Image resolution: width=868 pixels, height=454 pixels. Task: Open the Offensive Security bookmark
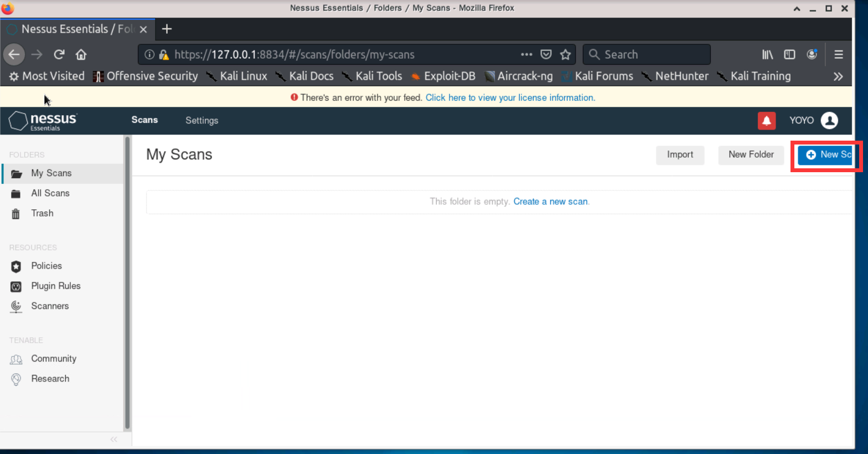click(146, 76)
